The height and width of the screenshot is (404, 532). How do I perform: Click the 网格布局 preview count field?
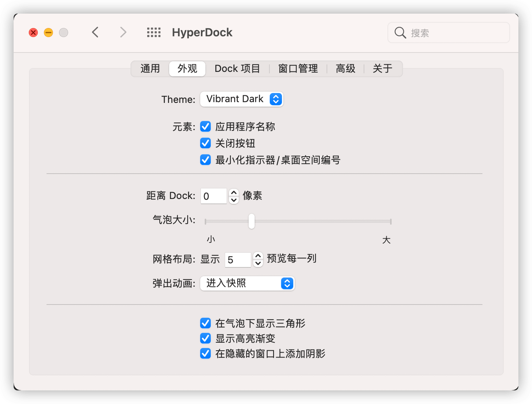pos(238,260)
